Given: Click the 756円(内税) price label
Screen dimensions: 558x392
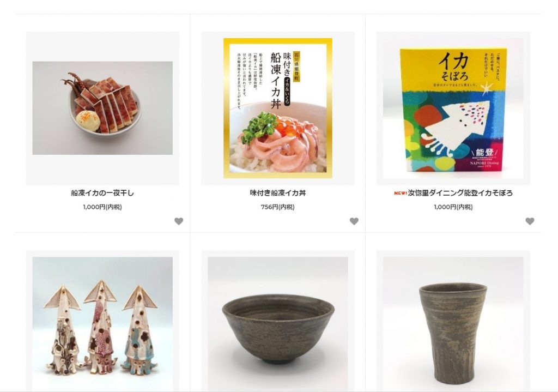Looking at the screenshot, I should click(x=278, y=207).
